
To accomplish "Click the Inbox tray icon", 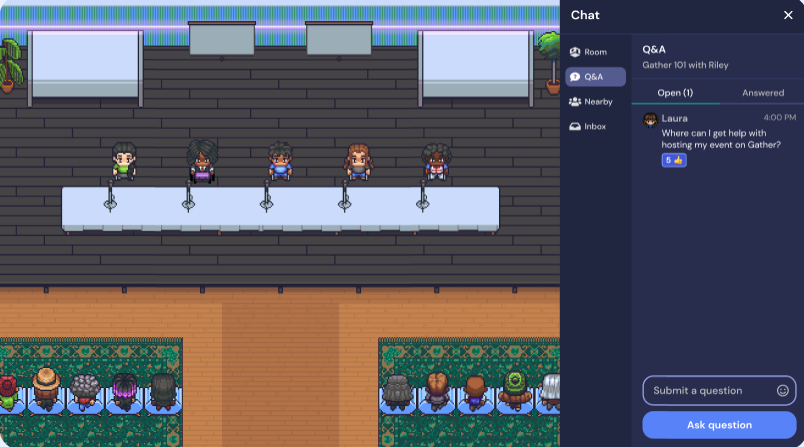I will point(575,126).
